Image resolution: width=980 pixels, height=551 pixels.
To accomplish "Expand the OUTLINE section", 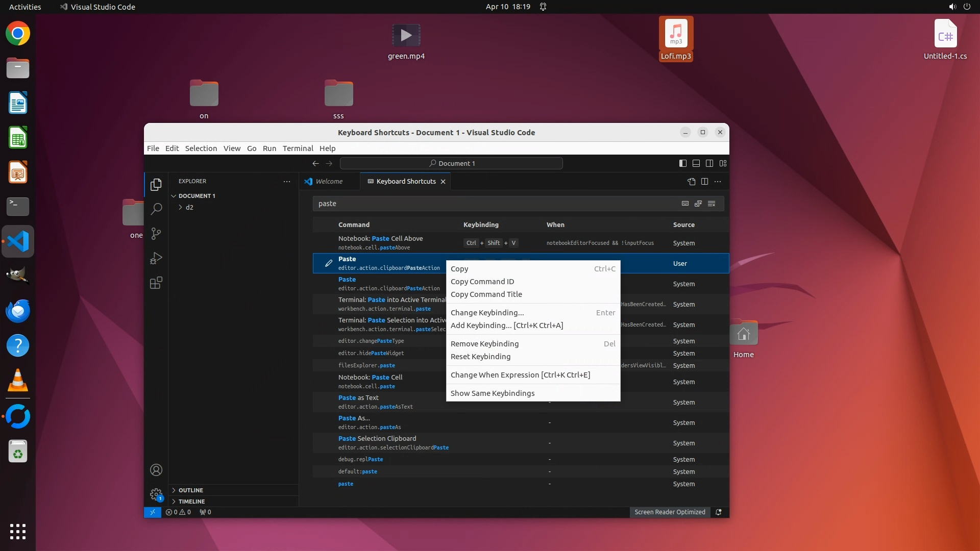I will 190,490.
